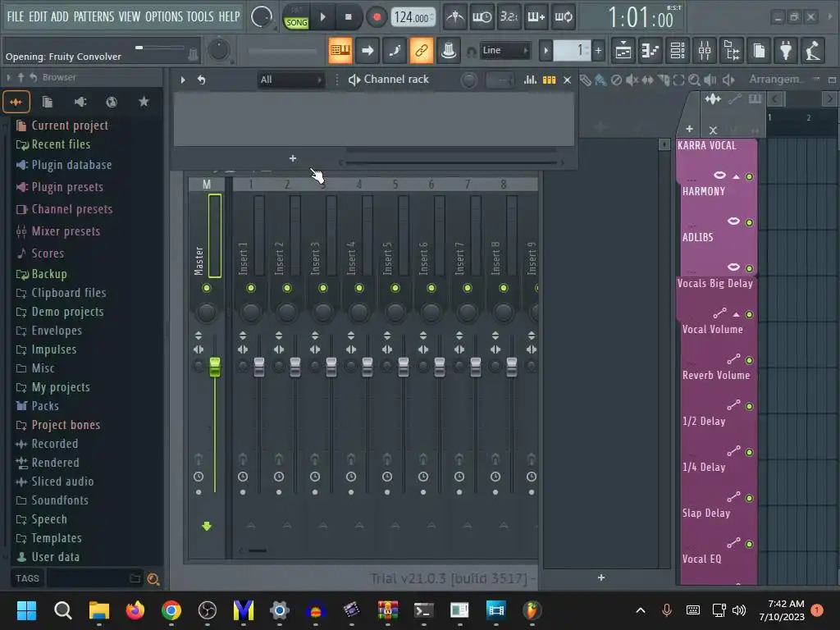Mute the Vocal Volume playlist track
Screen dimensions: 840x630
coord(749,361)
